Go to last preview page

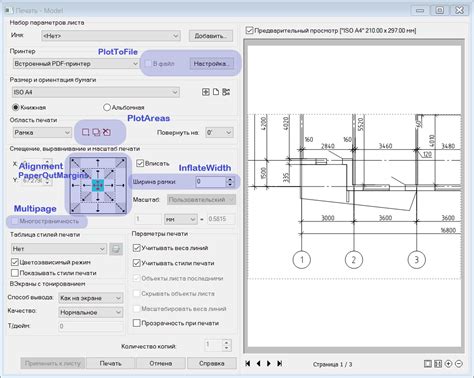280,363
